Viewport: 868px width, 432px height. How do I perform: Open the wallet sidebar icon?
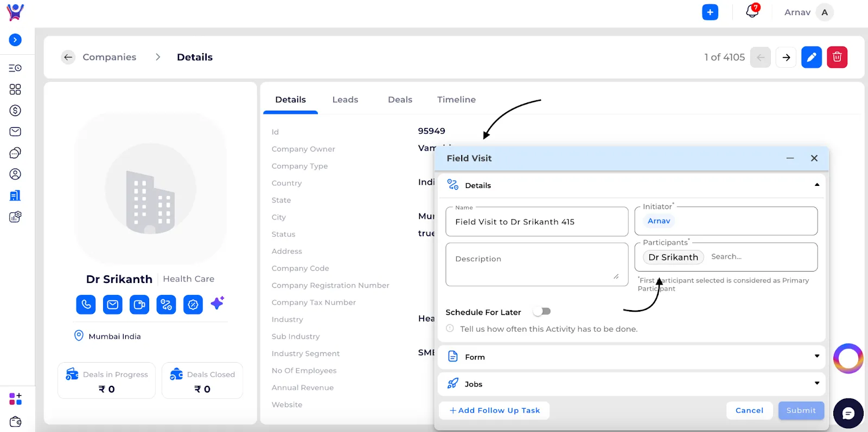(x=15, y=421)
